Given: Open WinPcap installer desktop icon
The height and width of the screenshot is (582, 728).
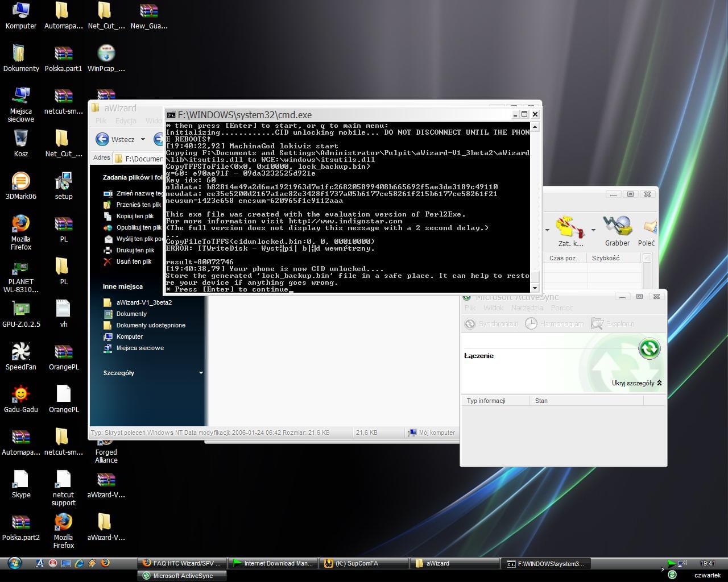Looking at the screenshot, I should 106,58.
